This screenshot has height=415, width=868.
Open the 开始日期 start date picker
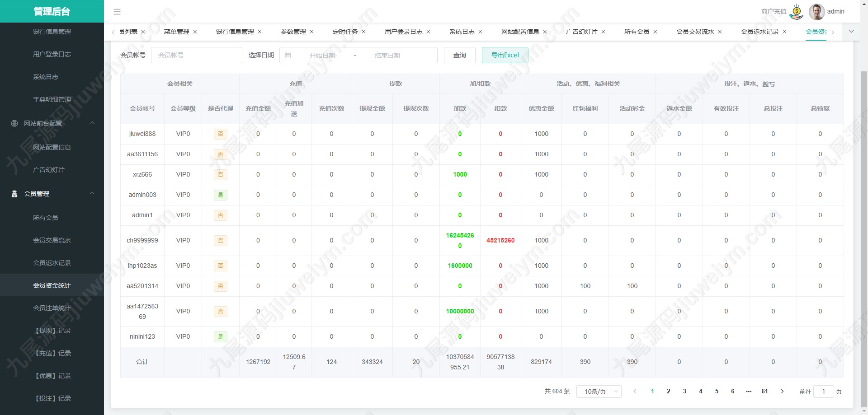(322, 56)
